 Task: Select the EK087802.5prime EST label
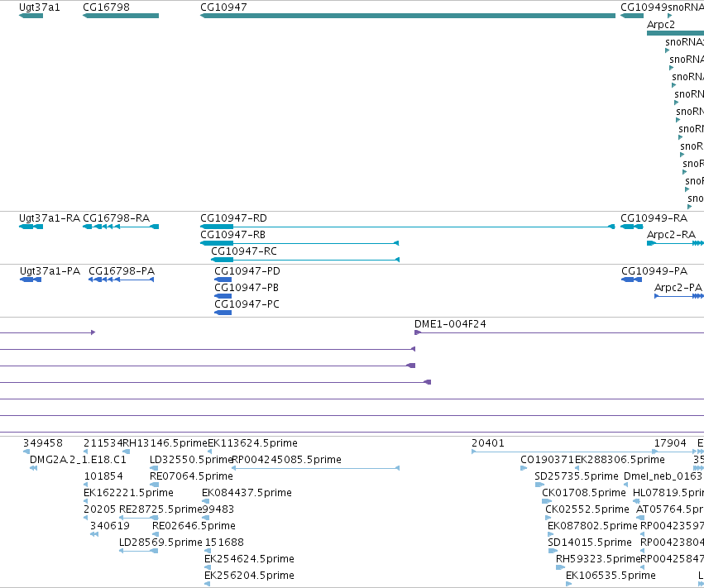592,526
